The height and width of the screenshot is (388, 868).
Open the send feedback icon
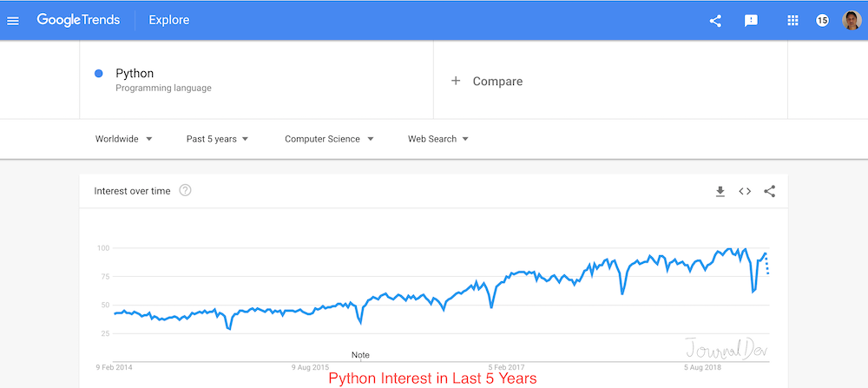752,21
